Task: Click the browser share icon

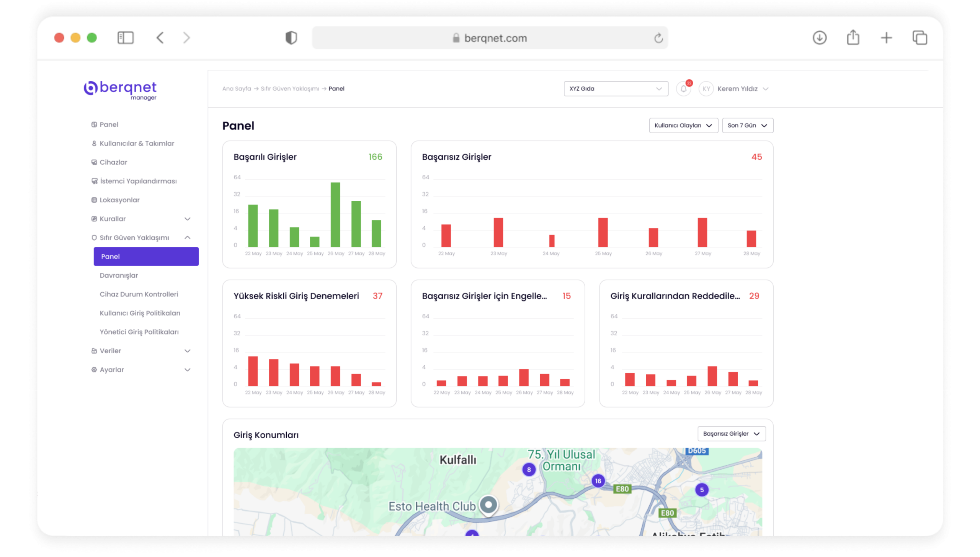Action: (853, 38)
